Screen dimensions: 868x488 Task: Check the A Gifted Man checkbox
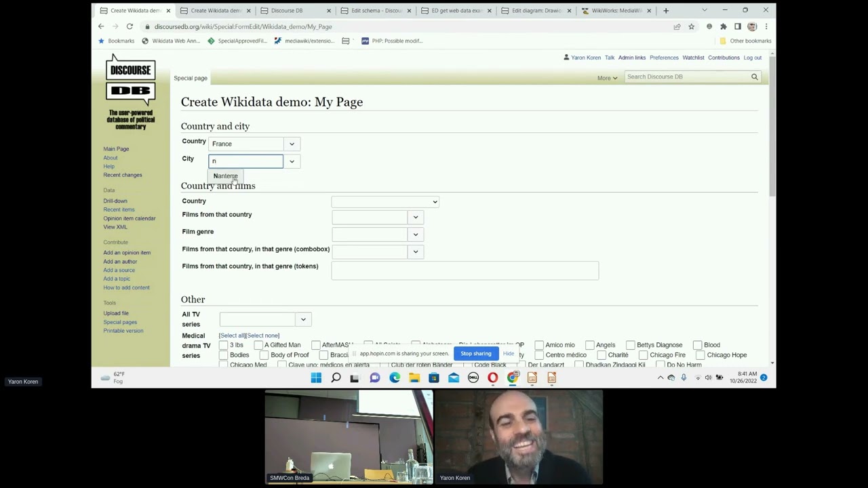(258, 345)
